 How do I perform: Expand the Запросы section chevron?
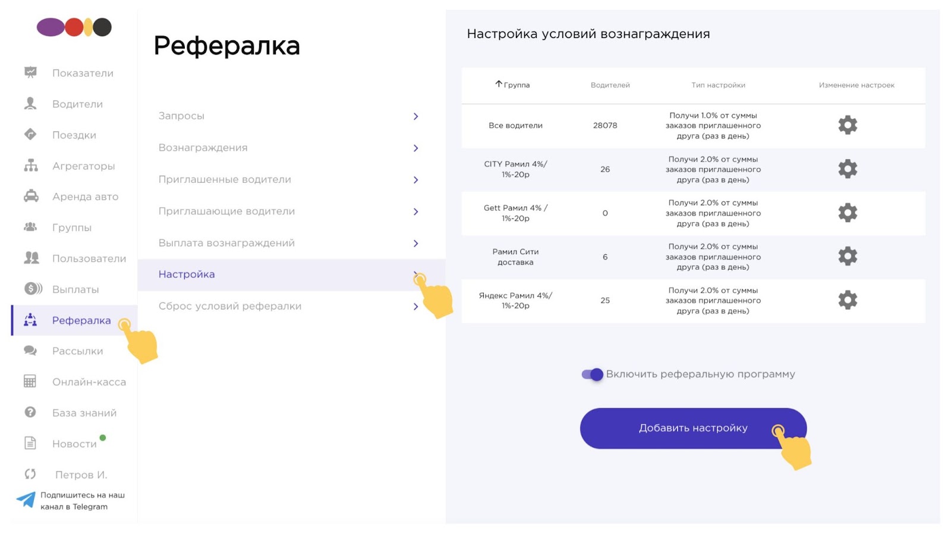tap(415, 116)
